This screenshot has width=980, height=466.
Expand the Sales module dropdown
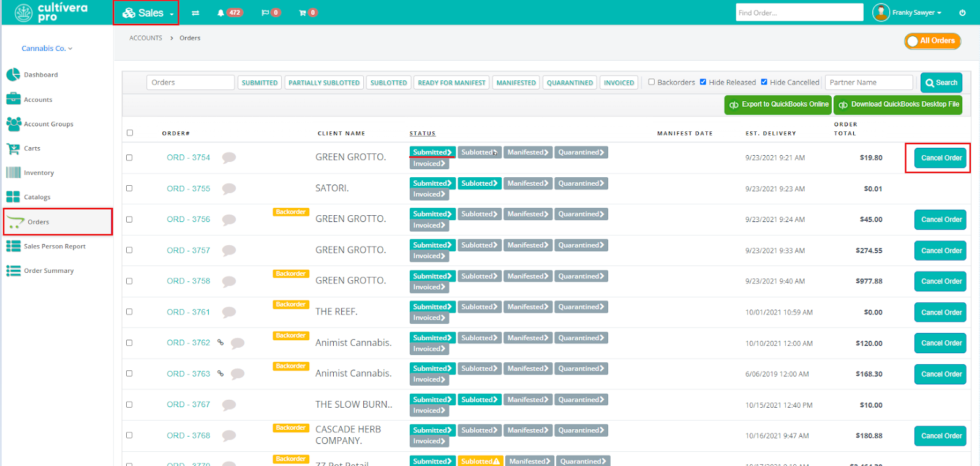tap(147, 13)
